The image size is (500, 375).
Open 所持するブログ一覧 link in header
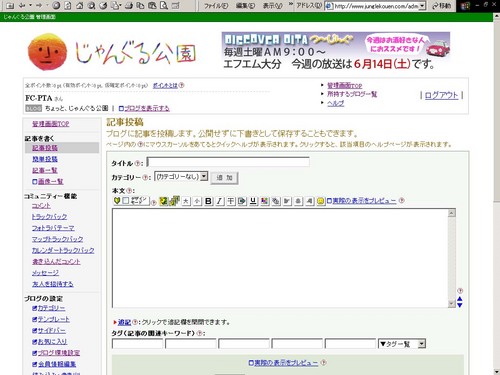[x=352, y=94]
